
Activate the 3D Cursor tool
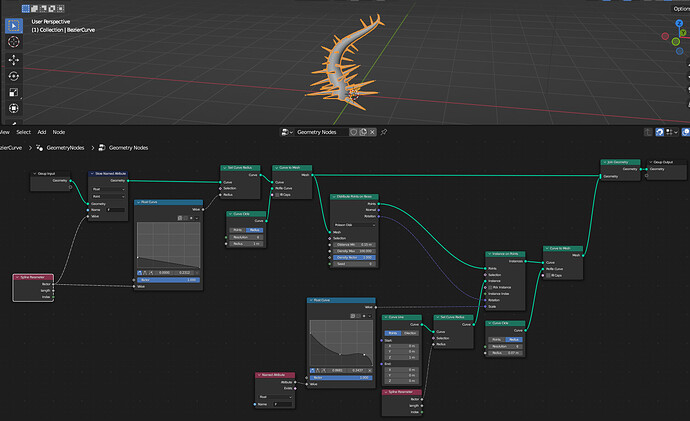(14, 42)
